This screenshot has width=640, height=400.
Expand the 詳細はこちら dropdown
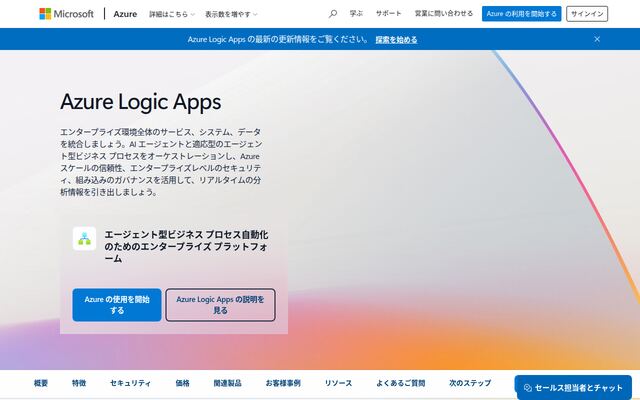[x=172, y=14]
